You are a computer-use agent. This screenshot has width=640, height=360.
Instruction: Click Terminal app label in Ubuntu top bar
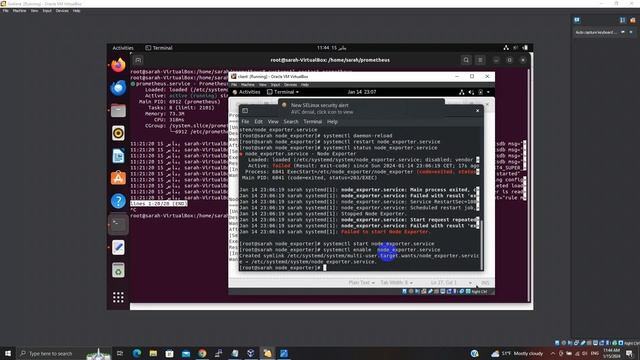tap(159, 48)
